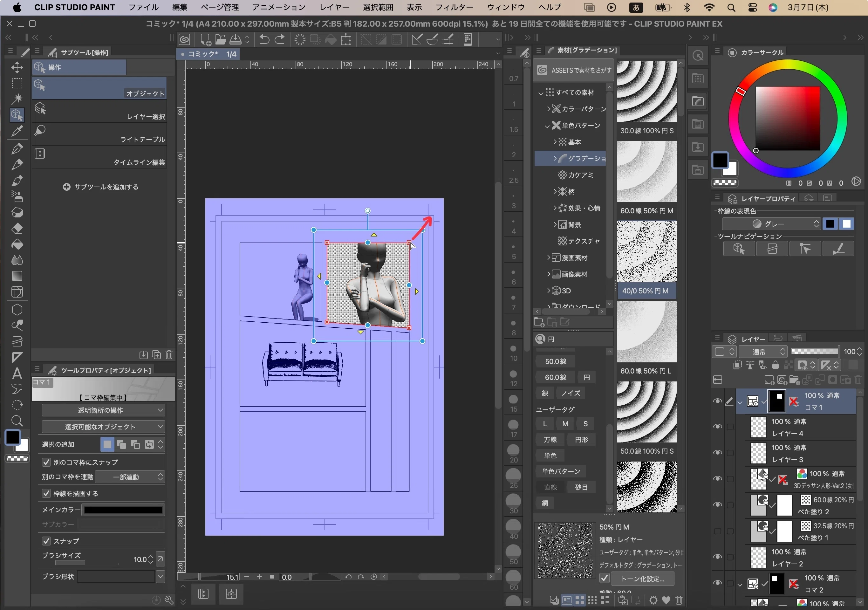Select the Text tool in the toolbar
868x610 pixels.
[x=17, y=374]
